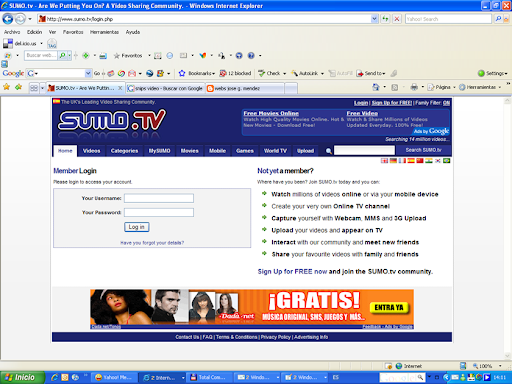Click the Your Username input field
This screenshot has width=512, height=384.
click(x=159, y=198)
